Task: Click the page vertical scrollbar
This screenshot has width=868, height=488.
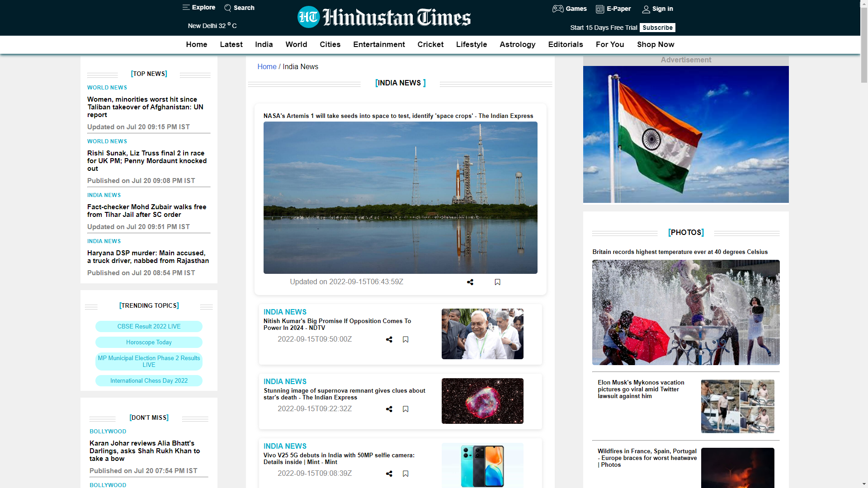Action: pyautogui.click(x=863, y=45)
